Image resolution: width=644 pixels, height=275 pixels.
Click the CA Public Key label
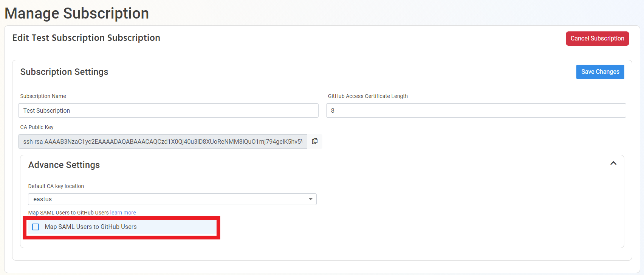click(37, 127)
